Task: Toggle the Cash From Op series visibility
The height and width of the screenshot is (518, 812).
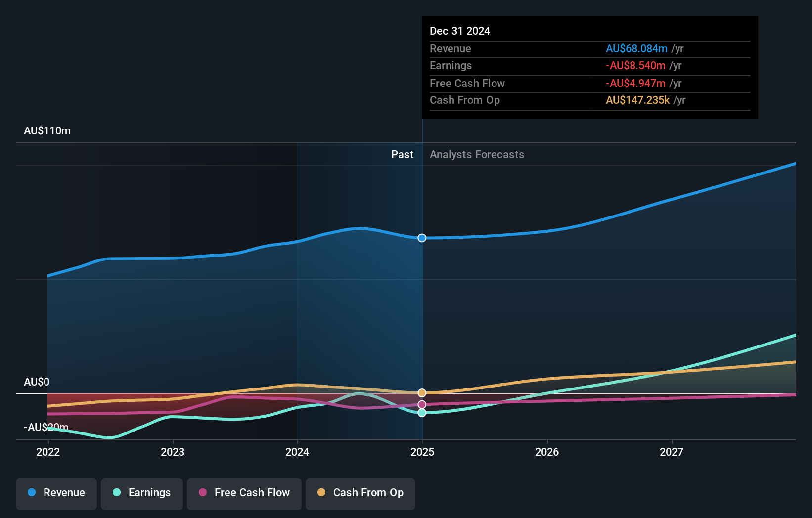Action: [x=360, y=493]
